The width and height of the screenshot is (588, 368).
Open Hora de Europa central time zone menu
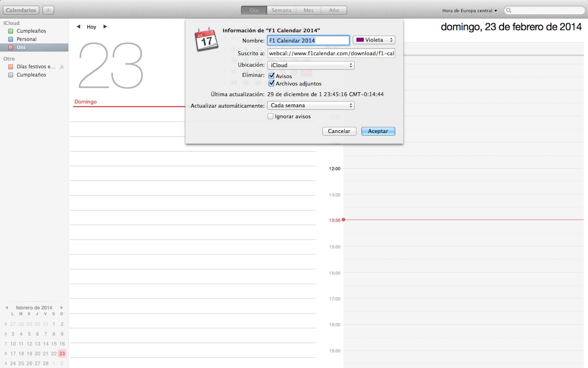(x=469, y=11)
